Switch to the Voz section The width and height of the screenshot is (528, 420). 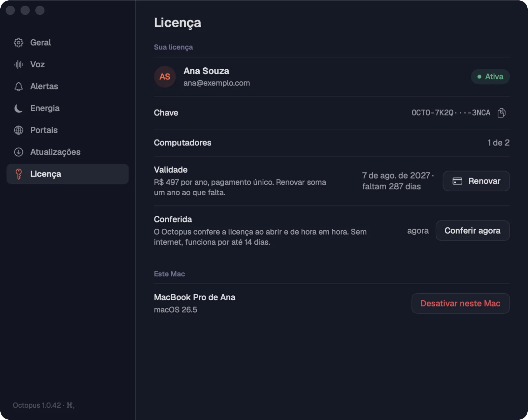tap(67, 64)
